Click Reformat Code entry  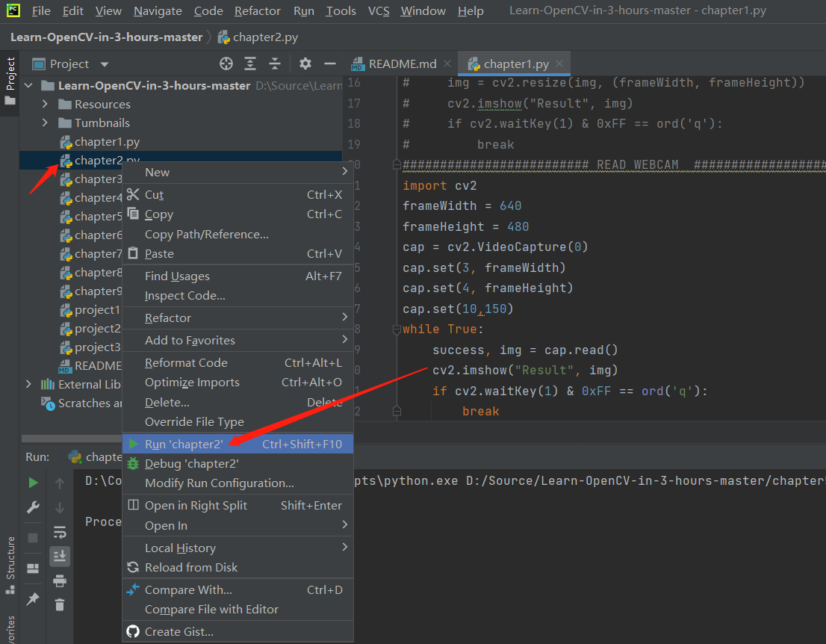[237, 363]
